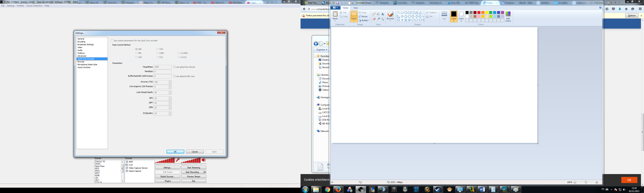
Task: Mute the microphone icon in OBS
Action: [x=177, y=160]
